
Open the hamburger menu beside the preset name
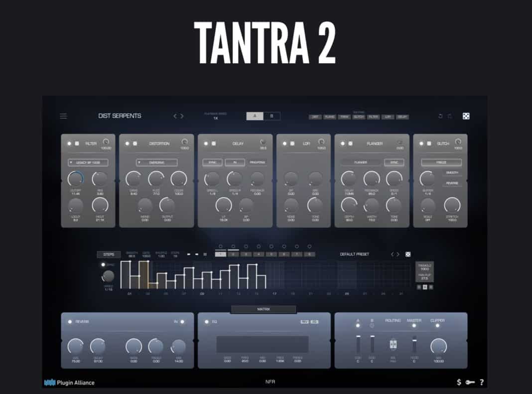(x=63, y=116)
